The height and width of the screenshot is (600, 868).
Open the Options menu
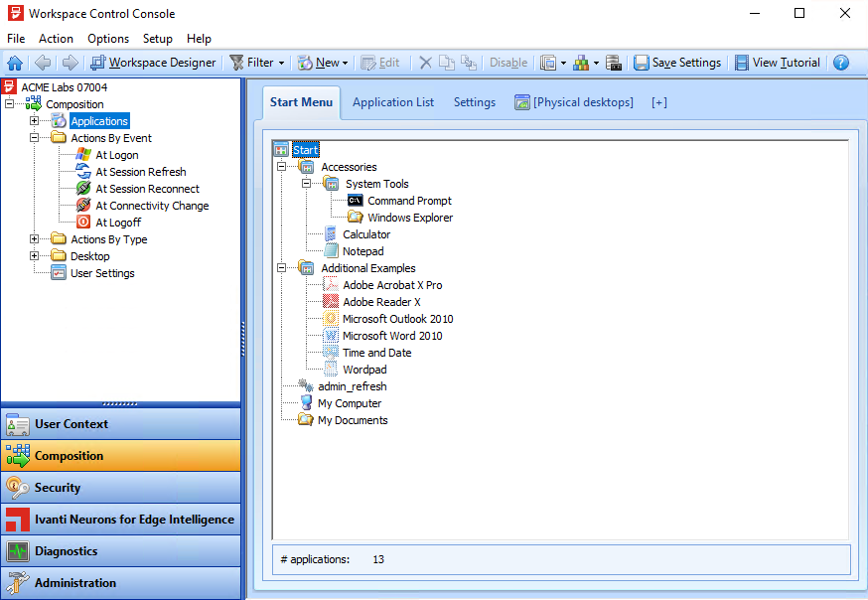pyautogui.click(x=108, y=38)
